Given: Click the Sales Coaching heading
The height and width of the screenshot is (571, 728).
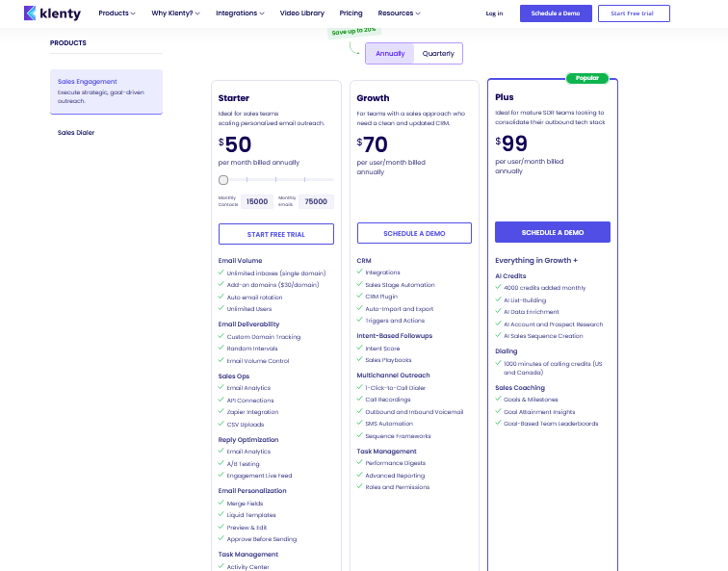Looking at the screenshot, I should point(520,388).
